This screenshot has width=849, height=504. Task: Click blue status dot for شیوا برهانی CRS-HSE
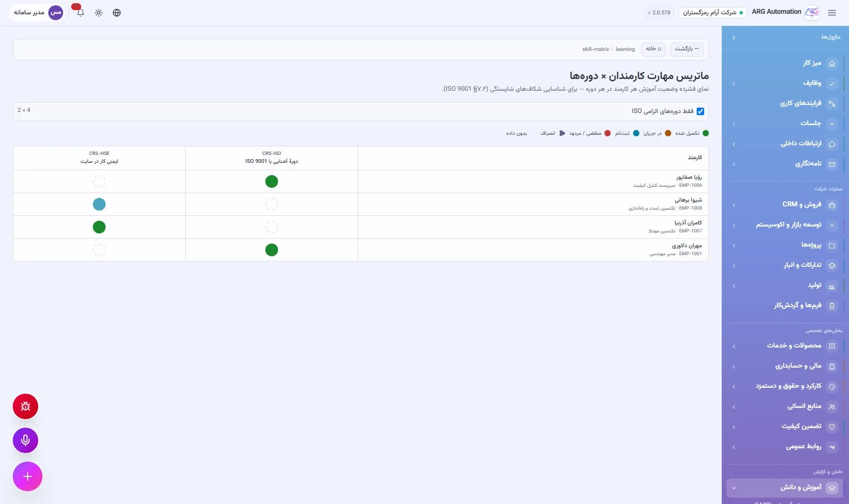[99, 204]
